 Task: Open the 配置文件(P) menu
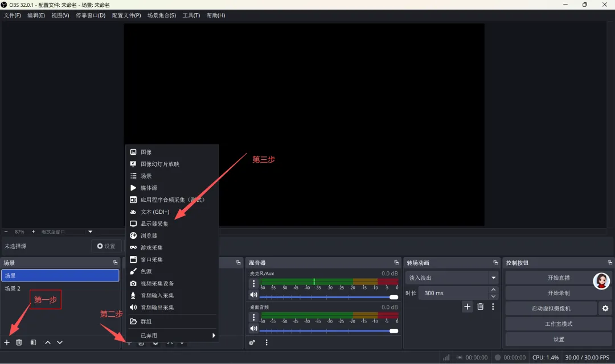126,15
